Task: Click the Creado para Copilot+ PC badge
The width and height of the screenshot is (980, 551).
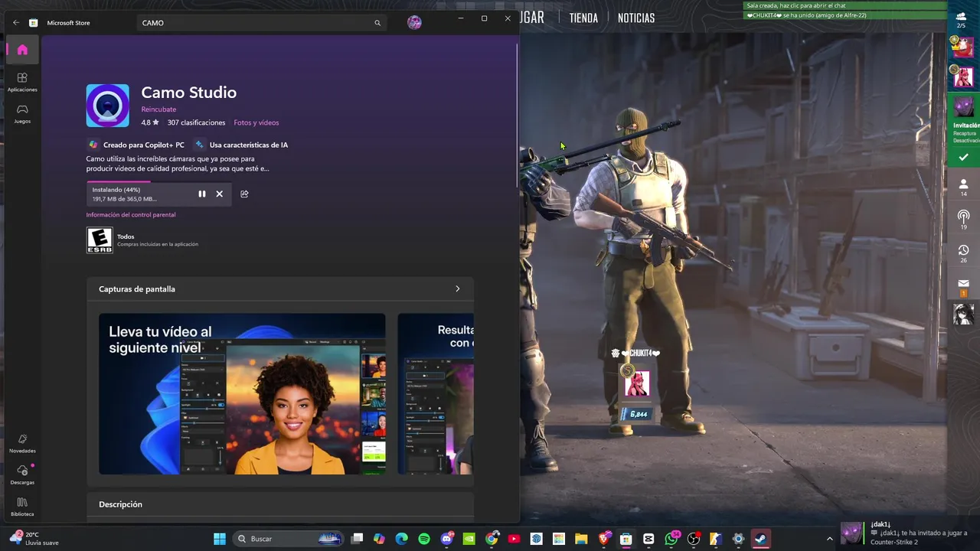Action: 136,145
